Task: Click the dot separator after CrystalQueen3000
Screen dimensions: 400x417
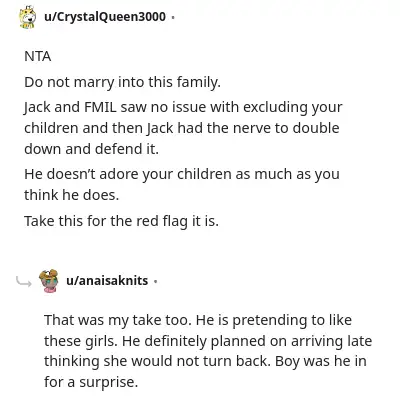Action: coord(172,17)
